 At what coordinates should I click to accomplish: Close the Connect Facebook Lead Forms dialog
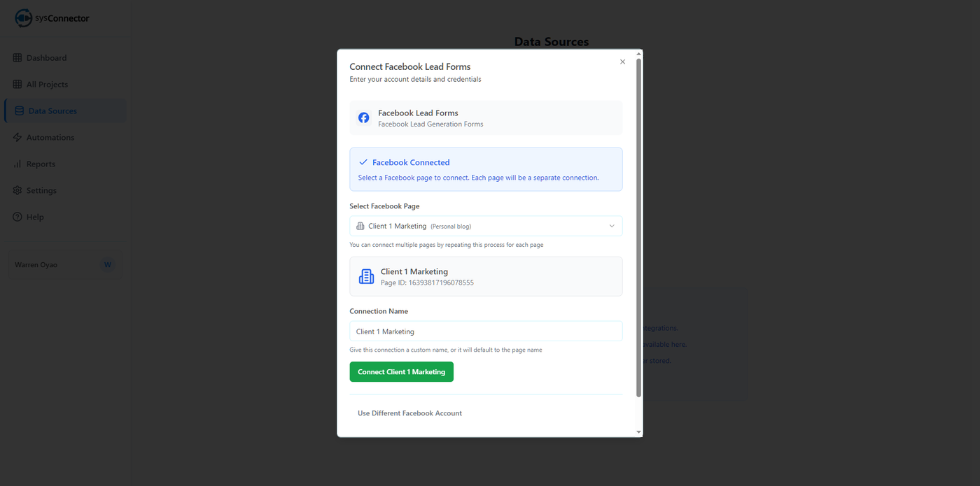pos(622,62)
